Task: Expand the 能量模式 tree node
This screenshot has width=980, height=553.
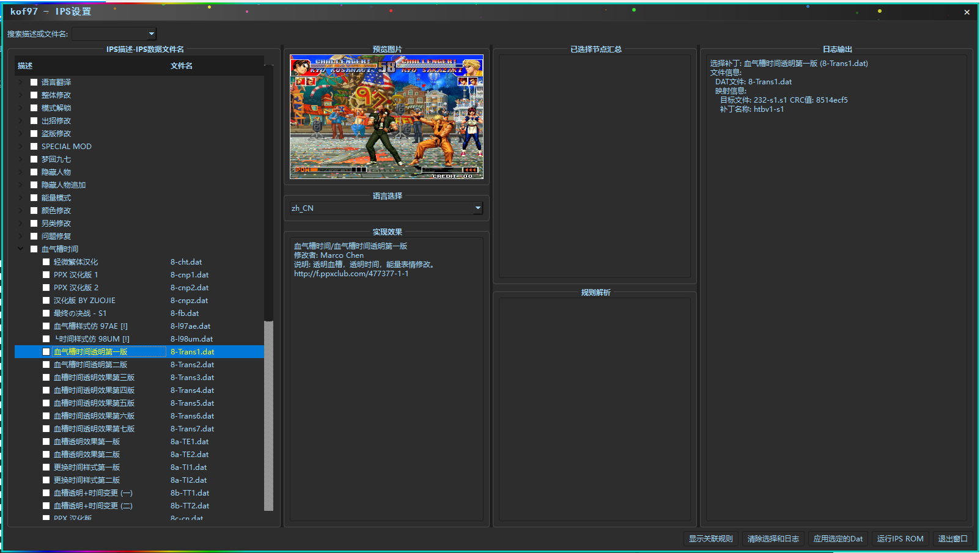Action: pyautogui.click(x=21, y=197)
